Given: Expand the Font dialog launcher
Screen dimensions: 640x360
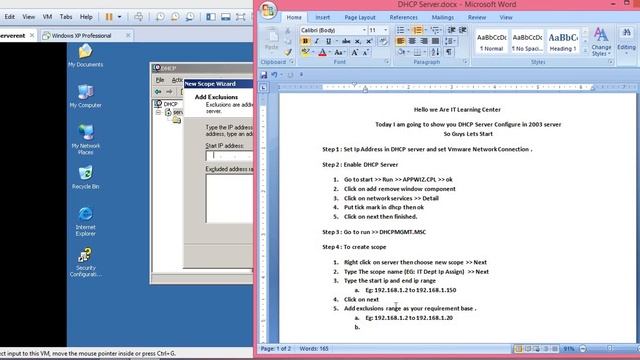Looking at the screenshot, I should click(386, 62).
